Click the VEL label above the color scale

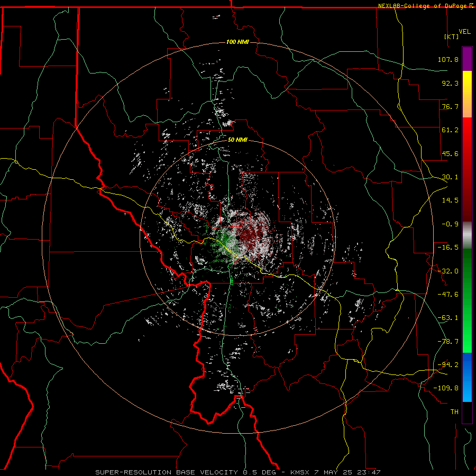[464, 32]
